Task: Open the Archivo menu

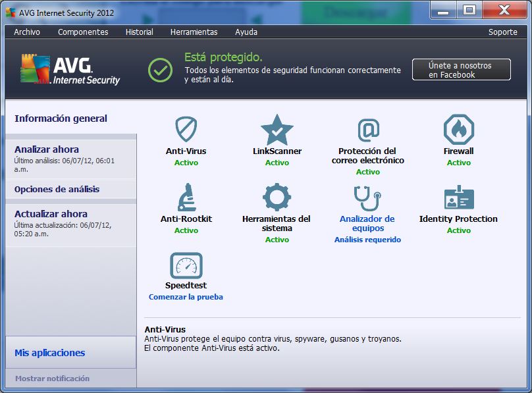Action: pos(27,32)
